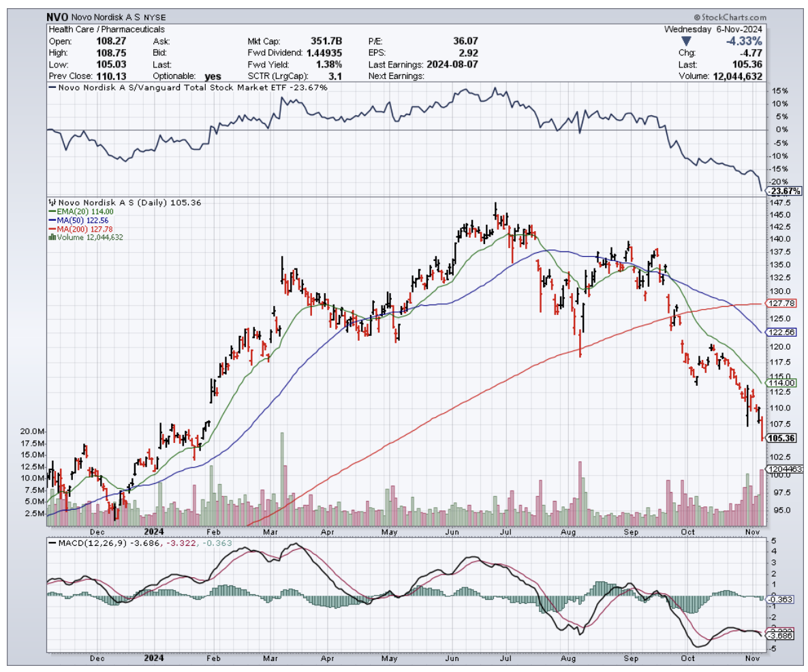Click the NVO ticker symbol in header
This screenshot has height=672, width=808.
pyautogui.click(x=57, y=16)
